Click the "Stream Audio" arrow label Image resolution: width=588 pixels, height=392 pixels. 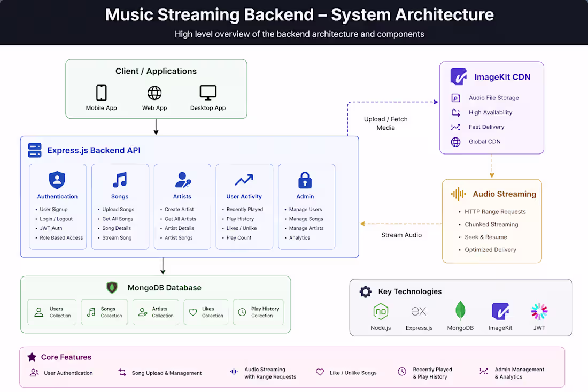(x=401, y=235)
